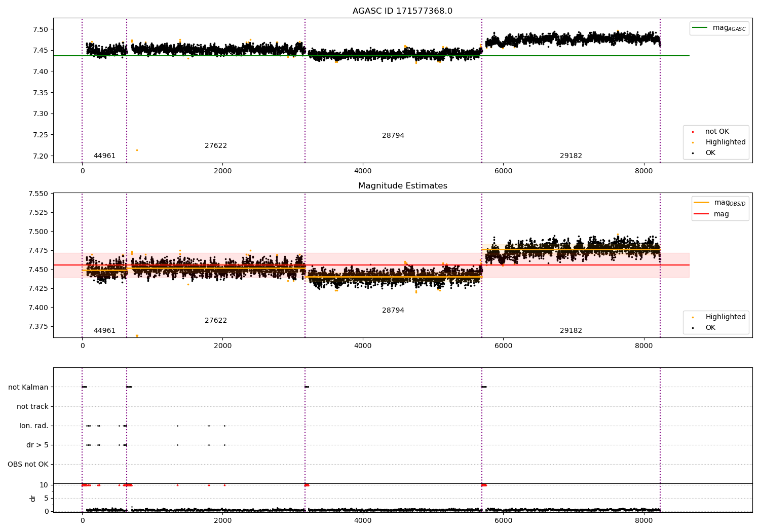The height and width of the screenshot is (532, 760).
Task: Click the 'Magnitude Estimates' plot title
Action: click(x=402, y=186)
